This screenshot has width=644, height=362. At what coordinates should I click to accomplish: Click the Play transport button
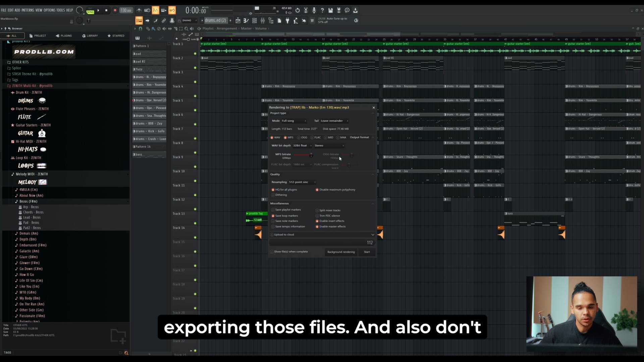click(x=98, y=10)
